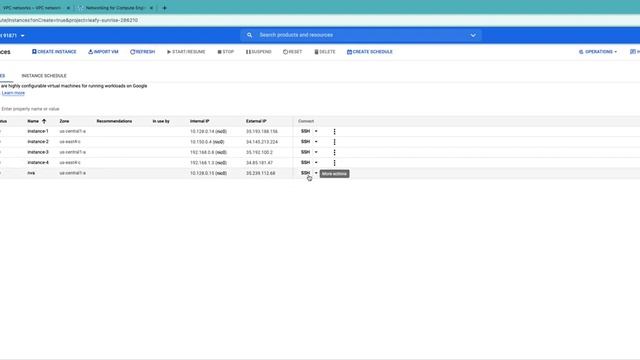
Task: Connect via SSH to instance-2
Action: [305, 142]
